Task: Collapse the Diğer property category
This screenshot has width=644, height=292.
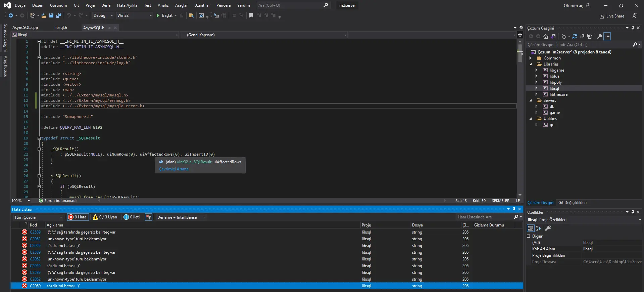Action: tap(529, 236)
